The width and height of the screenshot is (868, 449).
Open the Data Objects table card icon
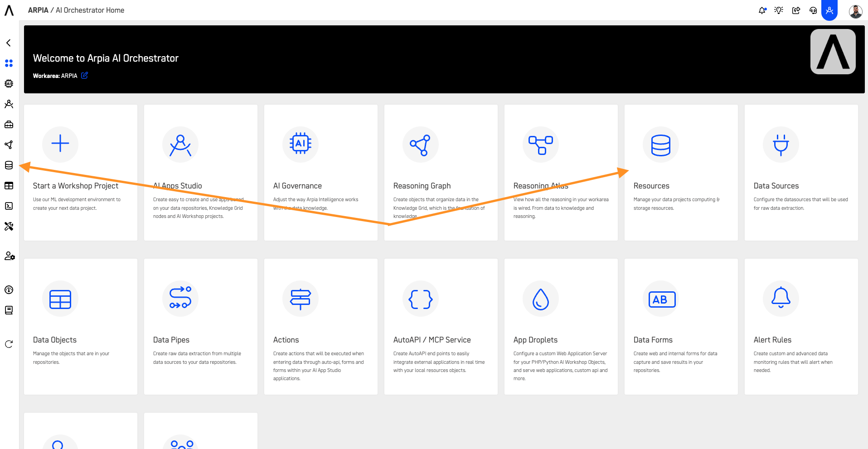(x=60, y=299)
